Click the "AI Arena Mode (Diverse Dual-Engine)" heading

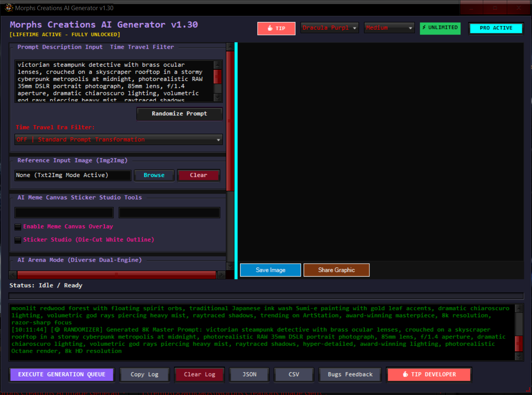(x=80, y=260)
